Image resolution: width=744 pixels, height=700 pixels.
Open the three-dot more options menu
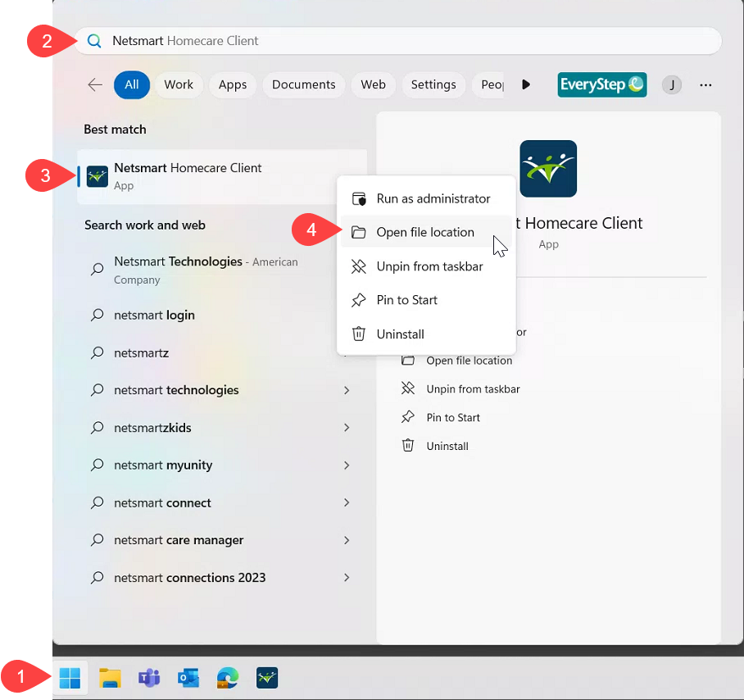pyautogui.click(x=705, y=84)
